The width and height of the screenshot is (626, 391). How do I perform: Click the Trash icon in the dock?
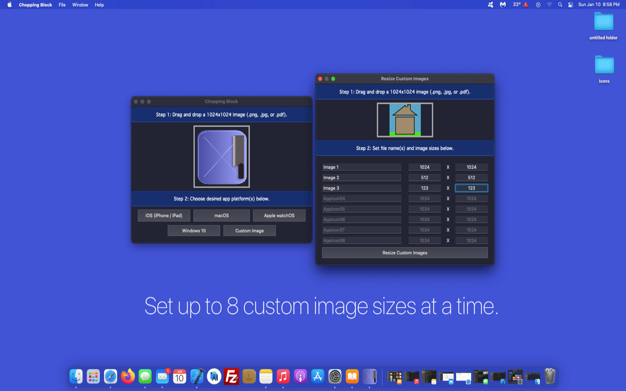click(x=550, y=376)
